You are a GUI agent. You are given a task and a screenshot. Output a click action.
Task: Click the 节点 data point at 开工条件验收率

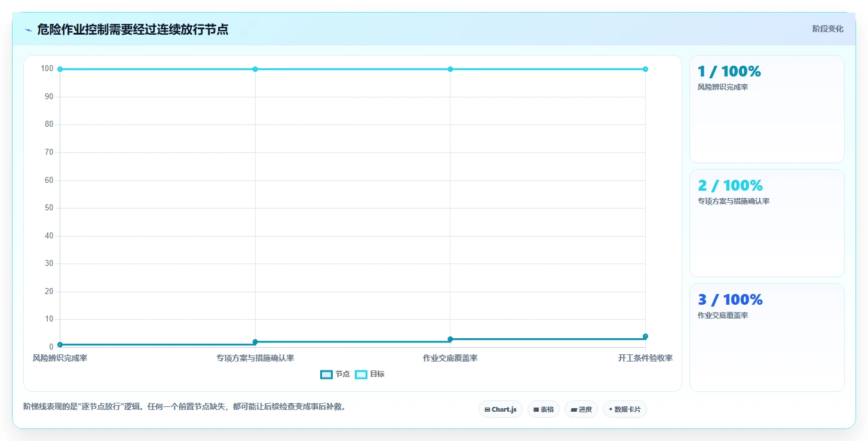click(x=645, y=336)
